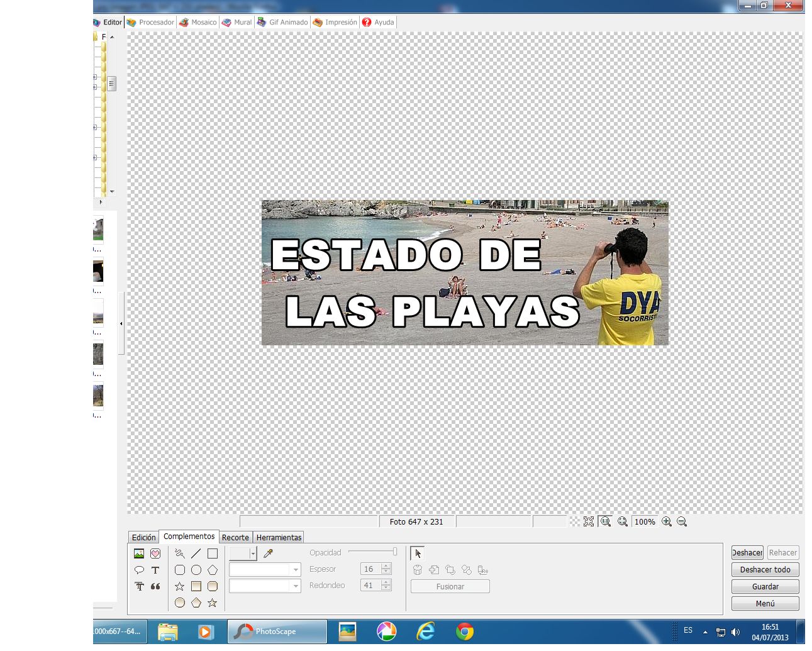Click Deshacer todo to undo everything
812x651 pixels.
[x=765, y=570]
